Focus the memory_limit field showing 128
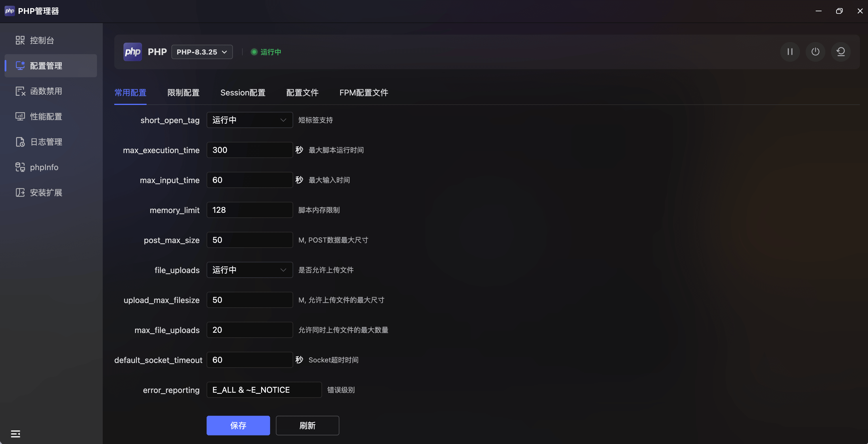868x444 pixels. (250, 210)
